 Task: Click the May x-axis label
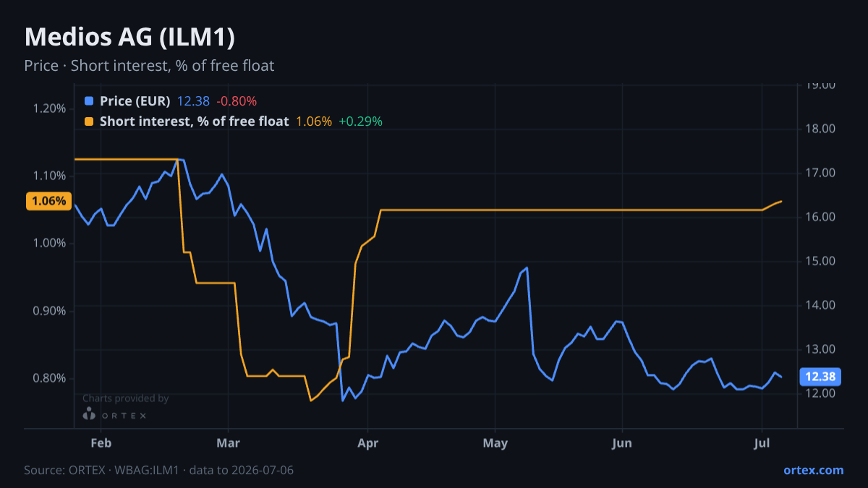pos(495,442)
